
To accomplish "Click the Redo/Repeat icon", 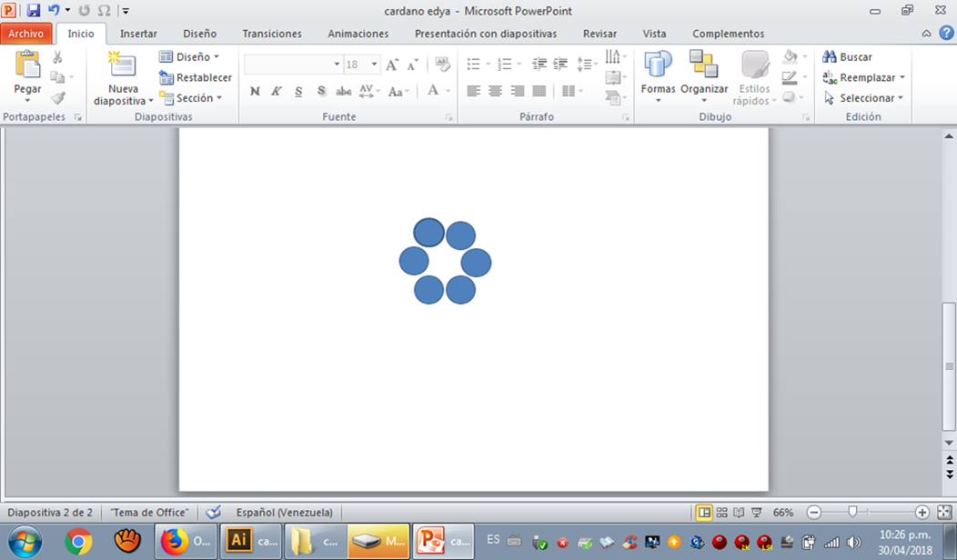I will click(x=85, y=10).
